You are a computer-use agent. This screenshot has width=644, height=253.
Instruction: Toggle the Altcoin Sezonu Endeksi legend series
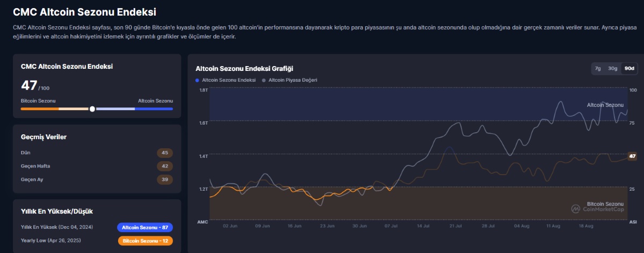click(225, 80)
